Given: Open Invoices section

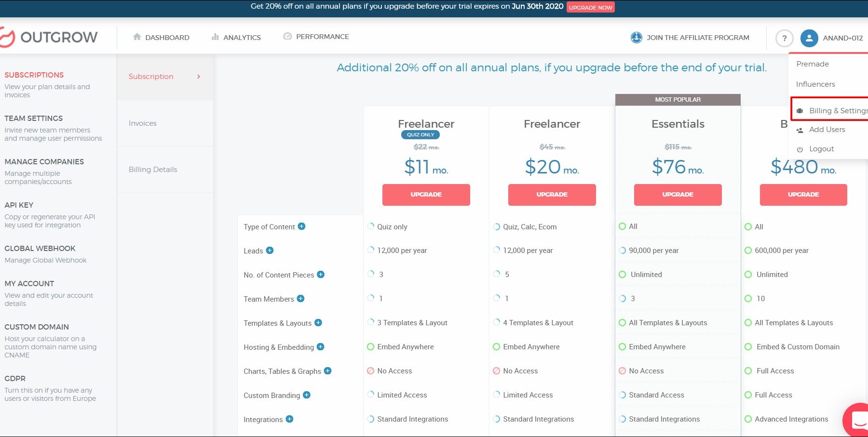Looking at the screenshot, I should 143,123.
